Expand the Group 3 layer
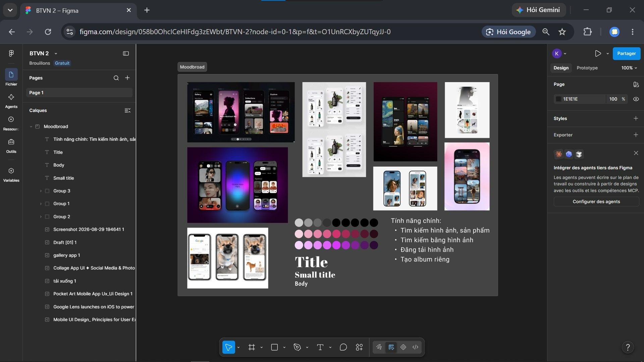The image size is (644, 362). click(x=41, y=191)
